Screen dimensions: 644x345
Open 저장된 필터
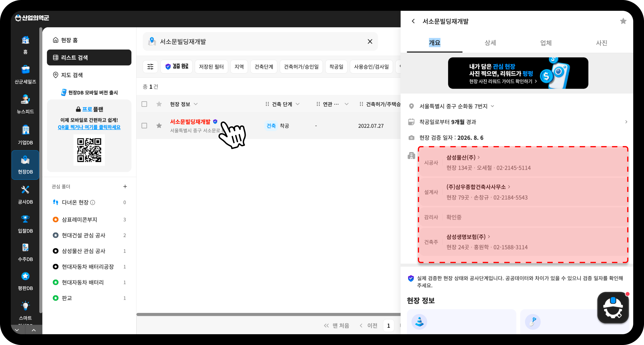pyautogui.click(x=211, y=67)
